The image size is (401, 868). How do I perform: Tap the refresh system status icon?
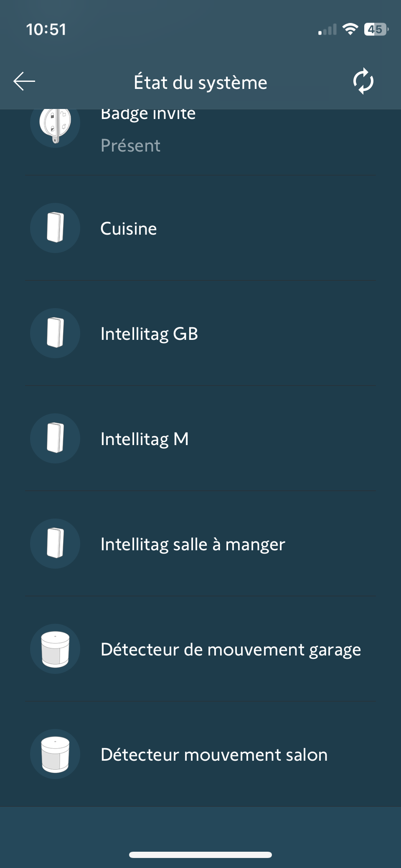[363, 81]
